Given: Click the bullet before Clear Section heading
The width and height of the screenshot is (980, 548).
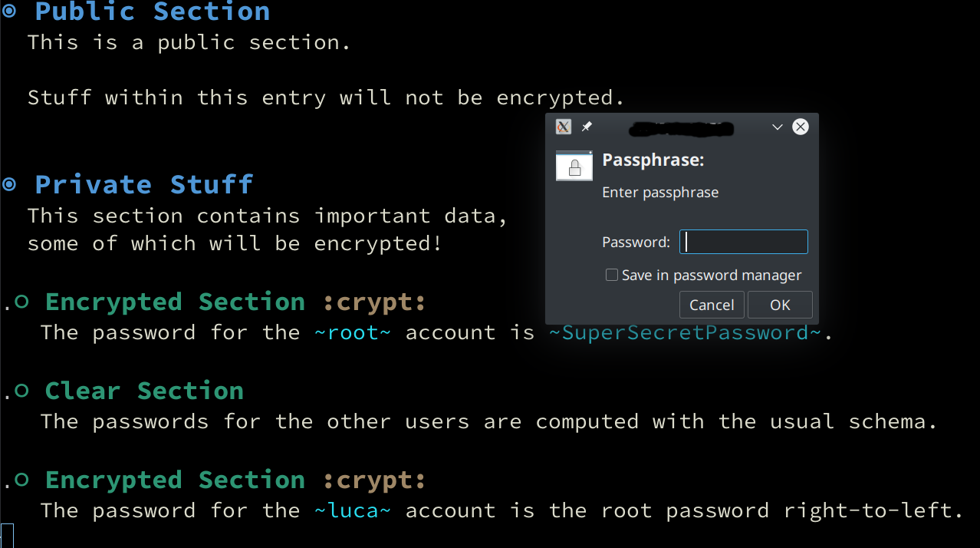Looking at the screenshot, I should pyautogui.click(x=21, y=391).
